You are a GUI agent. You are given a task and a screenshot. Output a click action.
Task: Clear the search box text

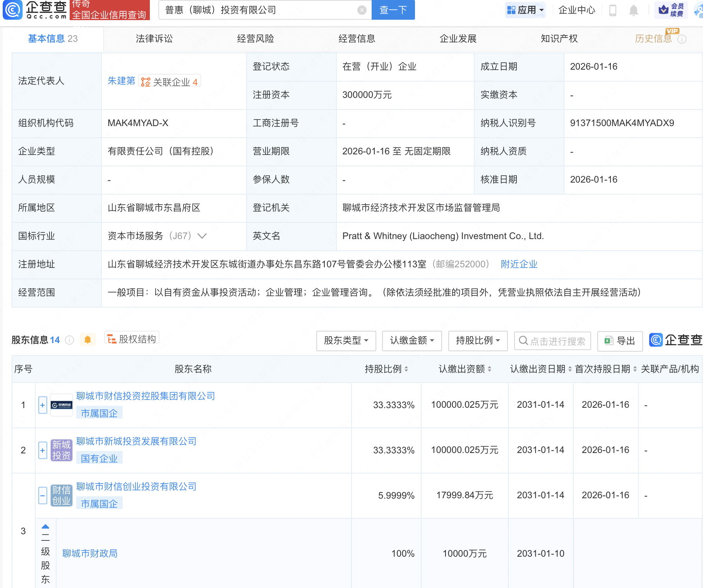[362, 10]
